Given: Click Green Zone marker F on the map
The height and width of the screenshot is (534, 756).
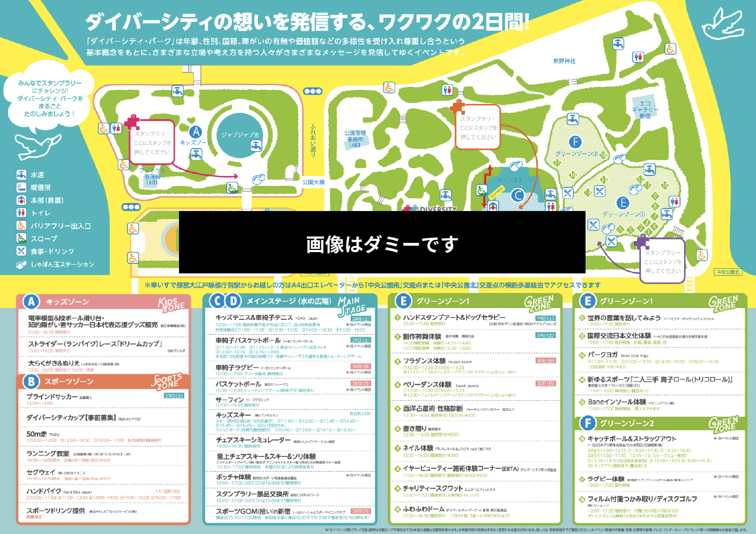Looking at the screenshot, I should tap(574, 142).
